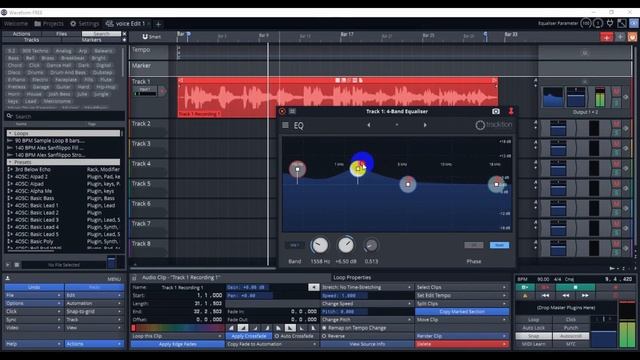Click the transport stop/play button

(575, 287)
